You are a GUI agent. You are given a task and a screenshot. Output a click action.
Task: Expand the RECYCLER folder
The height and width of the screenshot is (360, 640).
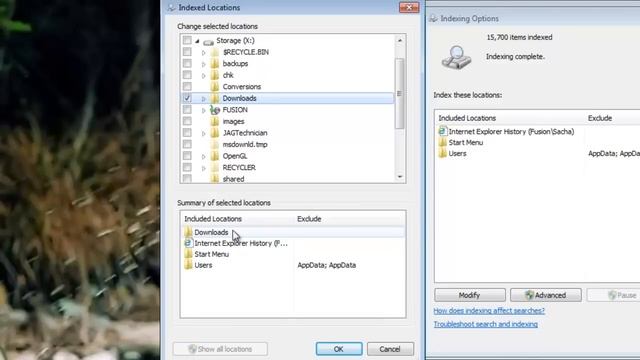[203, 168]
